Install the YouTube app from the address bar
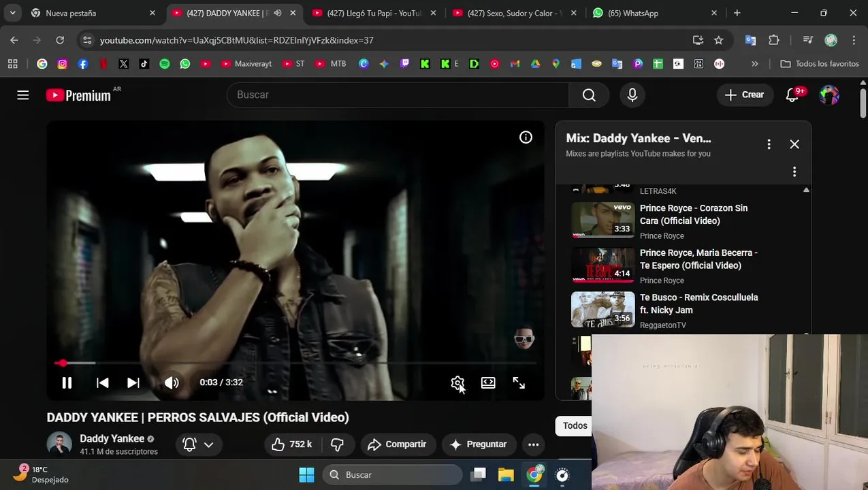The height and width of the screenshot is (490, 868). point(698,40)
